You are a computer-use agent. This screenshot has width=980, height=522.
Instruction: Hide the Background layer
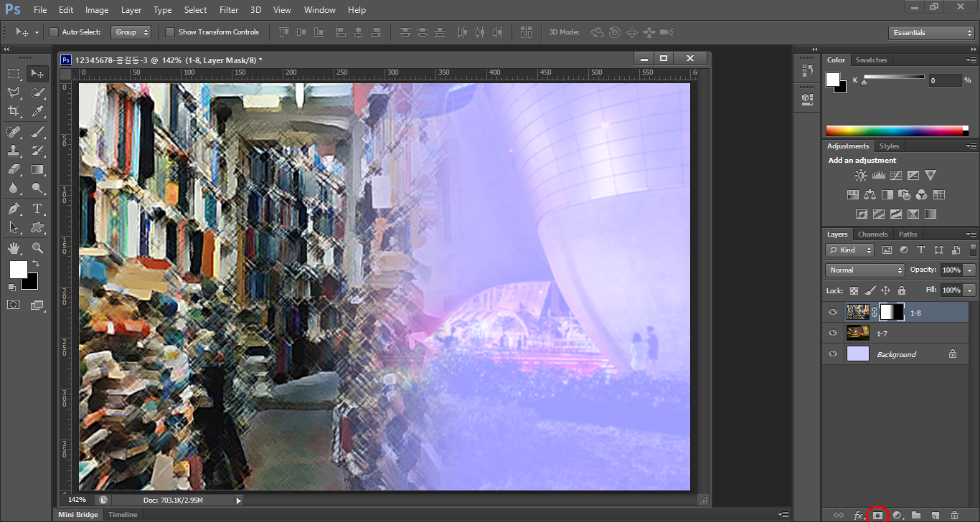[833, 353]
